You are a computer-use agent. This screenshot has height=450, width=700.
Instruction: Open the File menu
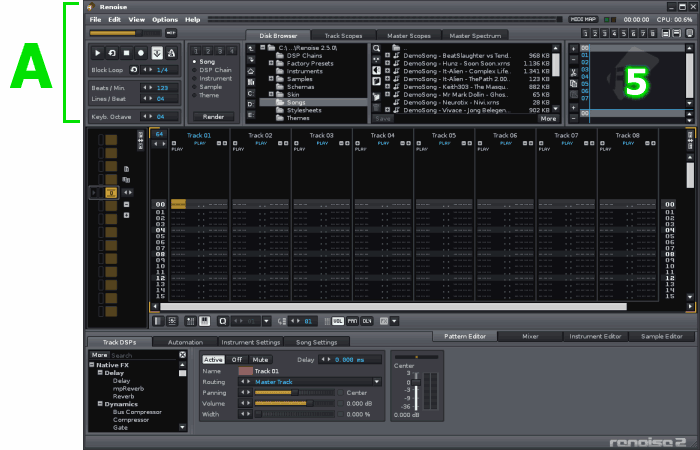pos(95,20)
